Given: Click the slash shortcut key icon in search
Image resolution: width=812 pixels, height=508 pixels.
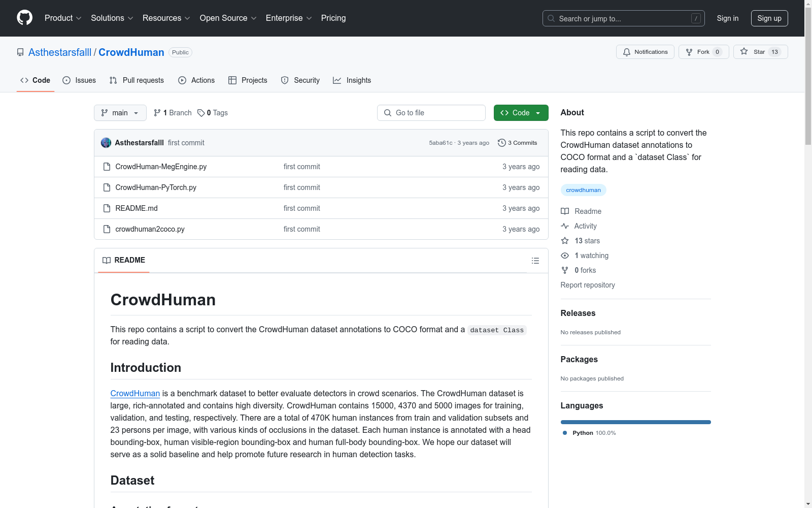Looking at the screenshot, I should [x=696, y=18].
